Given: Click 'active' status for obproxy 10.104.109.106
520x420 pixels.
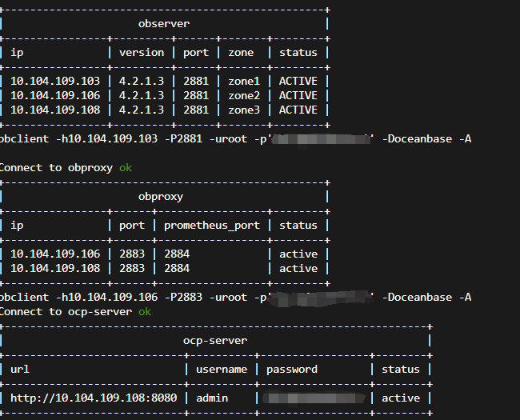Looking at the screenshot, I should (298, 254).
